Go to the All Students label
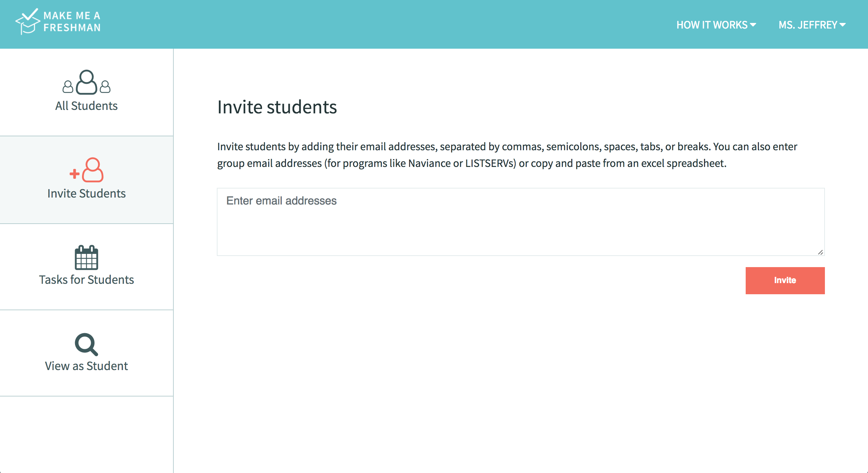868x473 pixels. tap(87, 106)
